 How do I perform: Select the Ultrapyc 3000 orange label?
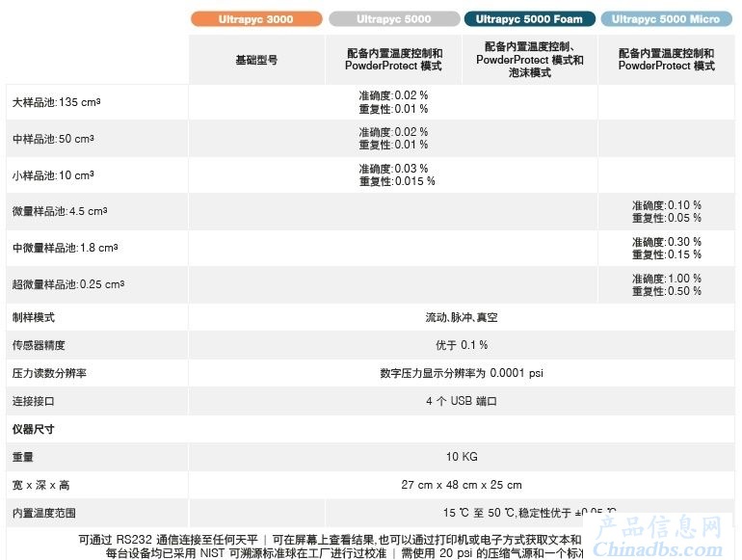(256, 19)
